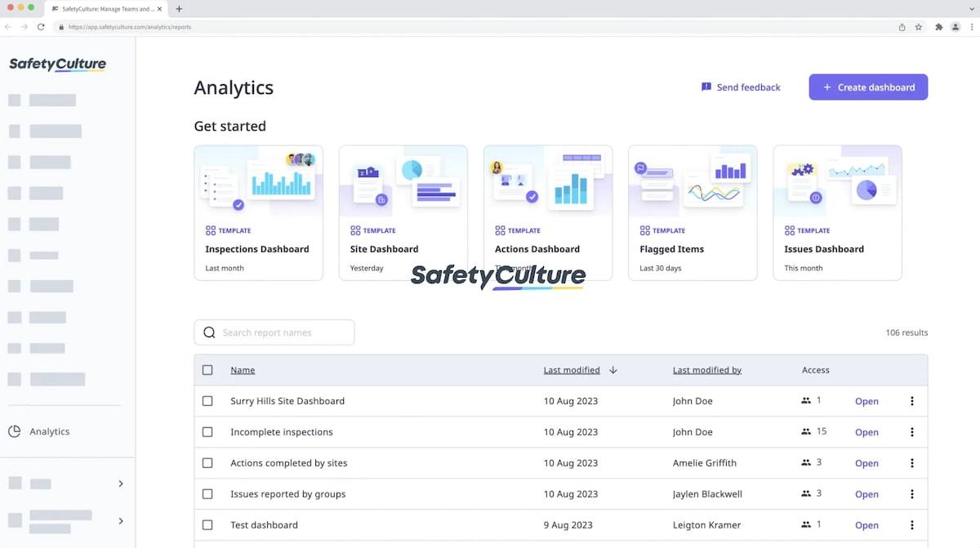Open three-dot menu for Test dashboard row
Image resolution: width=980 pixels, height=548 pixels.
click(x=912, y=525)
